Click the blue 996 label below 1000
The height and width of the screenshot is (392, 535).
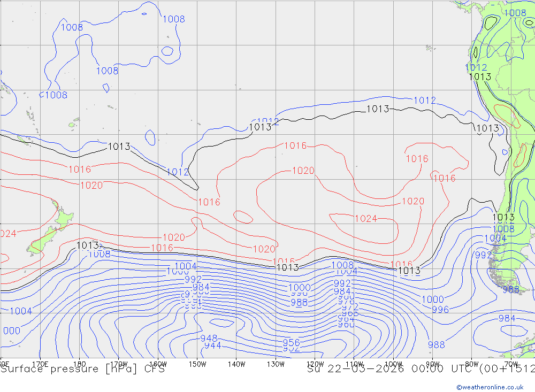tap(440, 310)
